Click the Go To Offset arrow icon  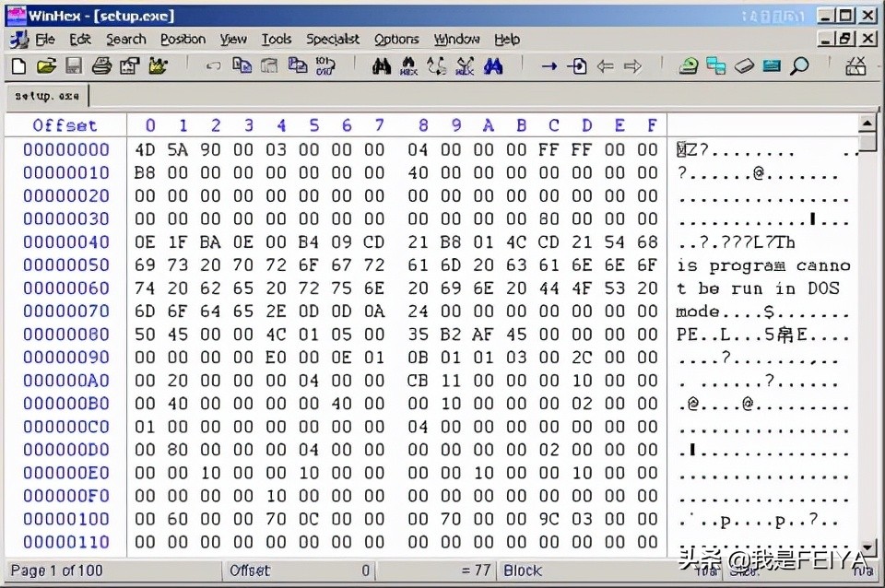click(x=549, y=66)
